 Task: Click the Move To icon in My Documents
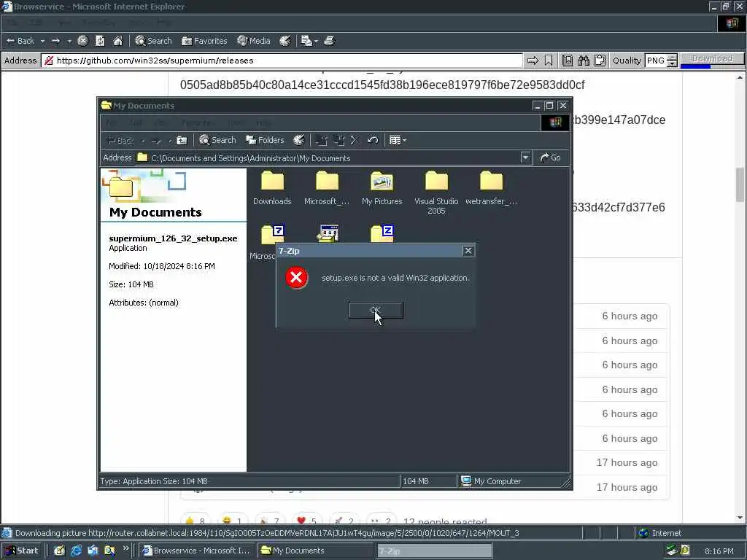321,141
